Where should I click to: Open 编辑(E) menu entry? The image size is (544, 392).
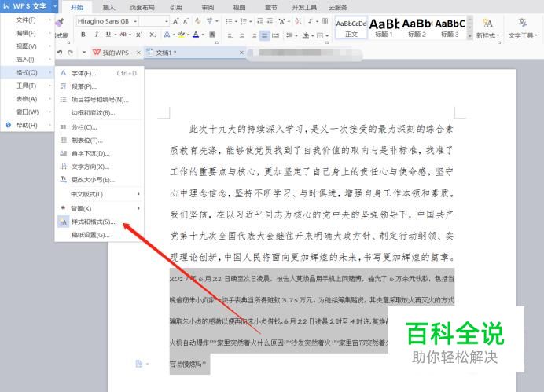tap(28, 33)
